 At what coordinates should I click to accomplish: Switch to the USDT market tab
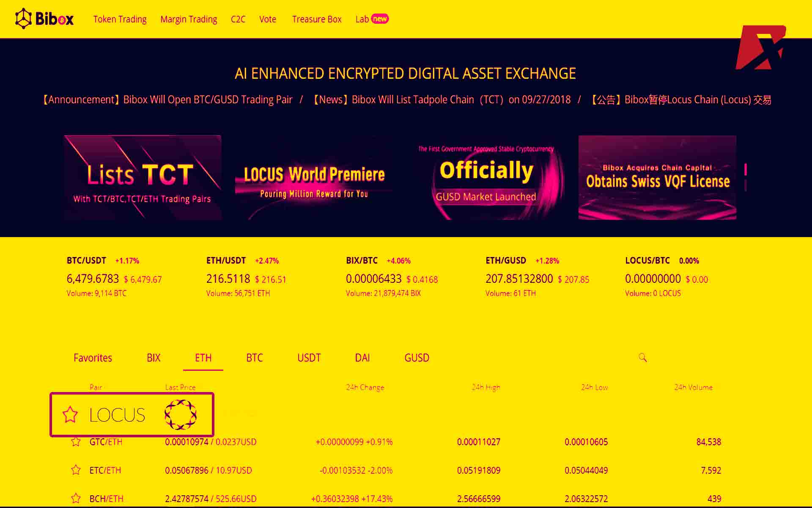(x=309, y=358)
